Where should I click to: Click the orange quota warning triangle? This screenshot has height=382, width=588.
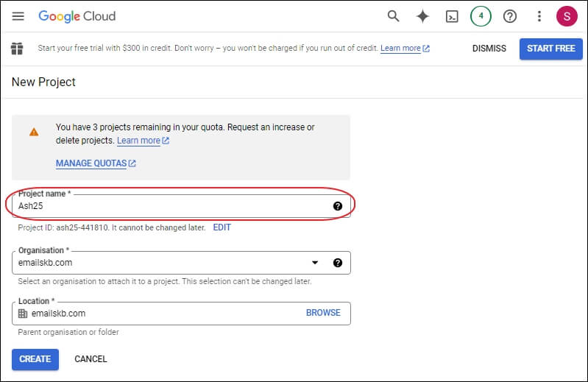click(34, 132)
